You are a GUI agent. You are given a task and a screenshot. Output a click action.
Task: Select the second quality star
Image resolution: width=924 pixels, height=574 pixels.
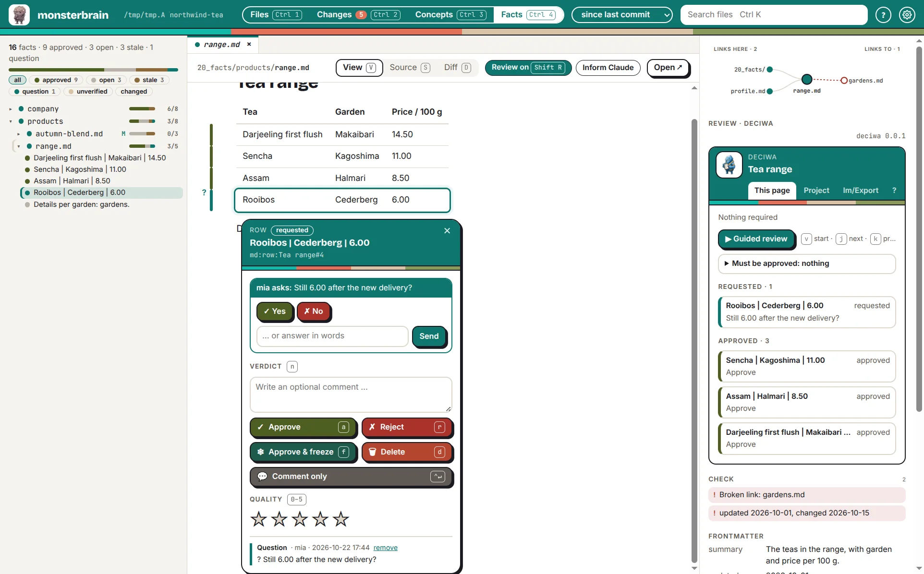coord(279,519)
